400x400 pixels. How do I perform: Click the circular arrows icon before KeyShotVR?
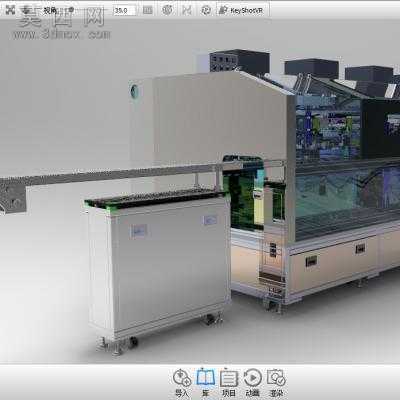(206, 10)
